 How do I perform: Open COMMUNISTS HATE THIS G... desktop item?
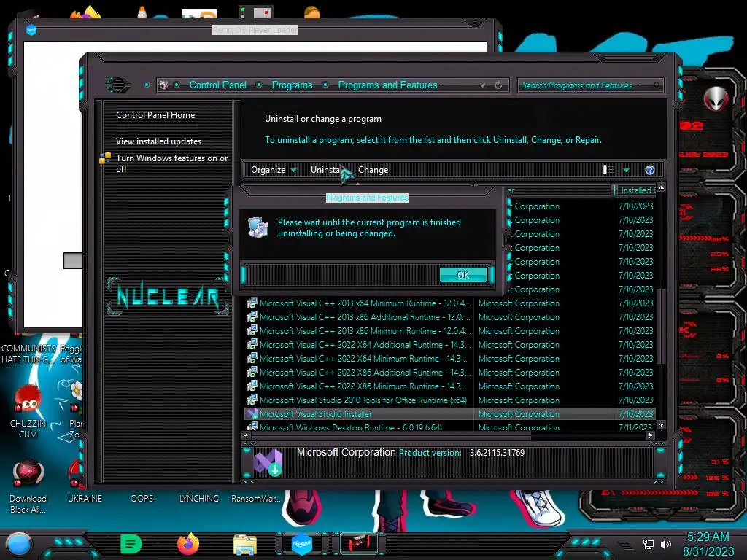[x=28, y=354]
